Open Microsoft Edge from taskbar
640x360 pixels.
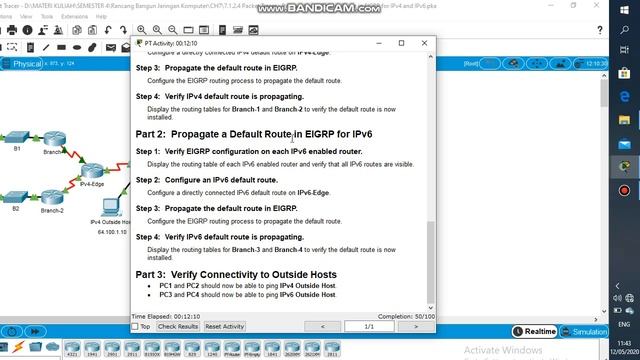point(624,97)
